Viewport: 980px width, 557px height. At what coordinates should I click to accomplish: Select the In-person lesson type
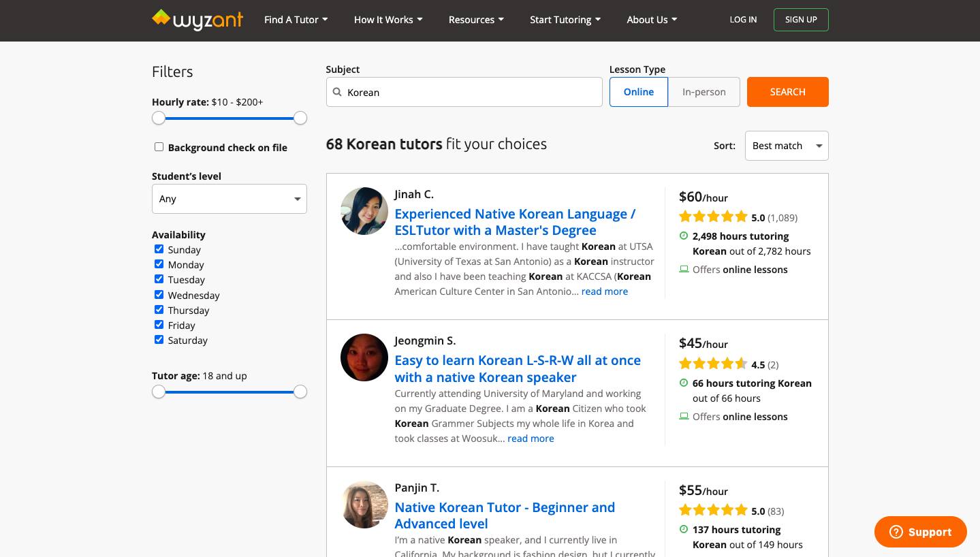click(704, 92)
